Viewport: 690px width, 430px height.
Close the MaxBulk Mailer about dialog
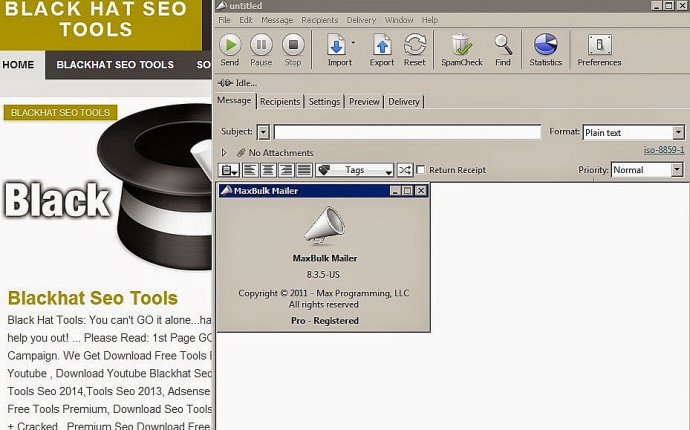[421, 191]
